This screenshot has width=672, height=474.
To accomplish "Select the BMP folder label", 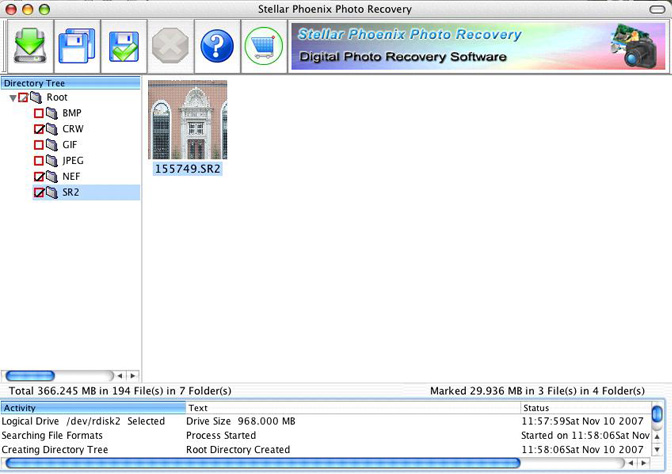I will point(72,113).
